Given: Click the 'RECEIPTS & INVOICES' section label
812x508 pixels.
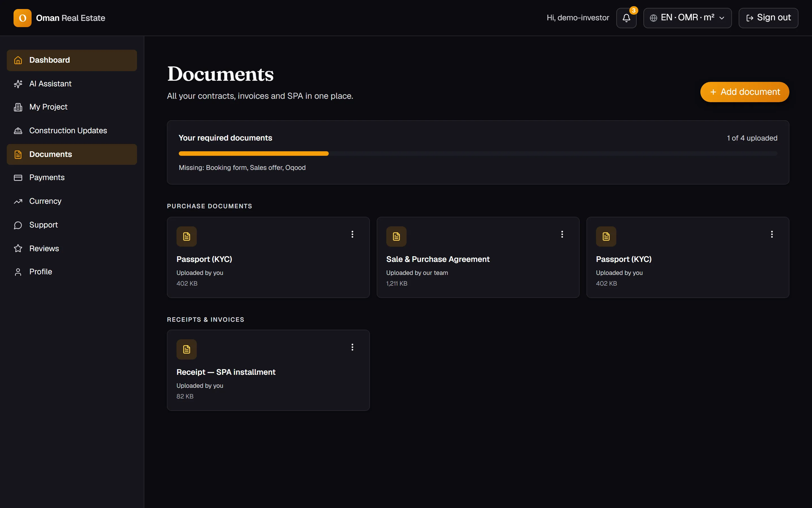Looking at the screenshot, I should click(205, 319).
